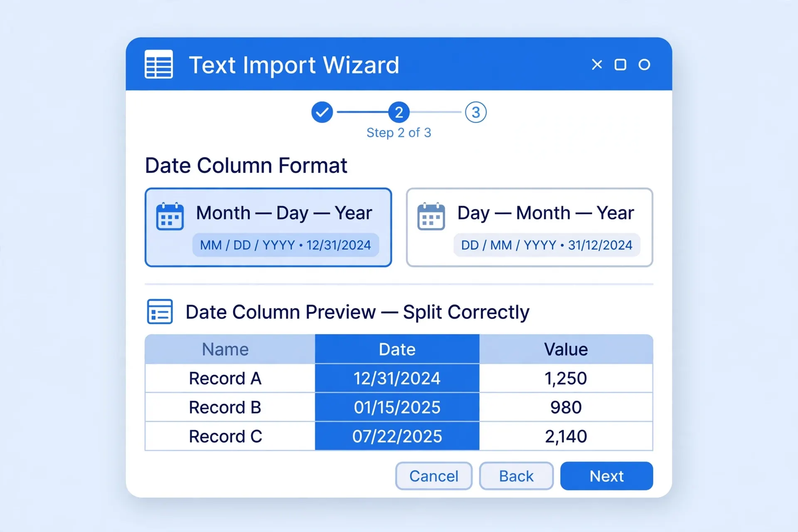Image resolution: width=798 pixels, height=532 pixels.
Task: Click the spreadsheet icon in title bar
Action: 159,64
